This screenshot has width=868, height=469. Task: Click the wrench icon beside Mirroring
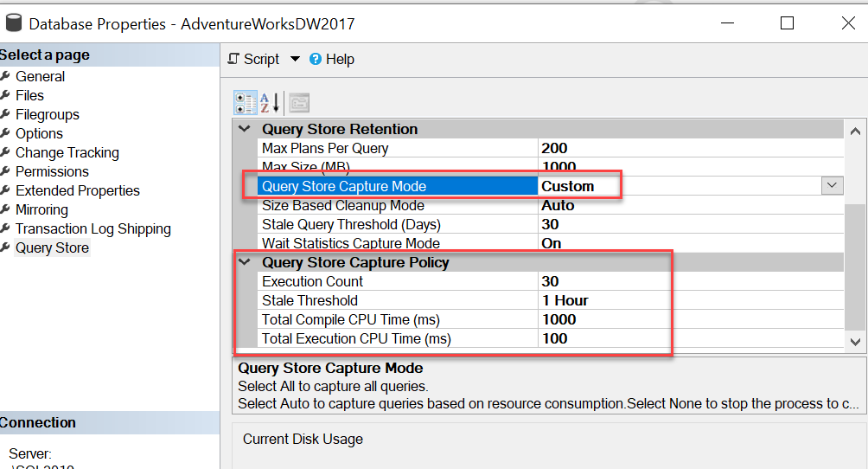tap(5, 209)
